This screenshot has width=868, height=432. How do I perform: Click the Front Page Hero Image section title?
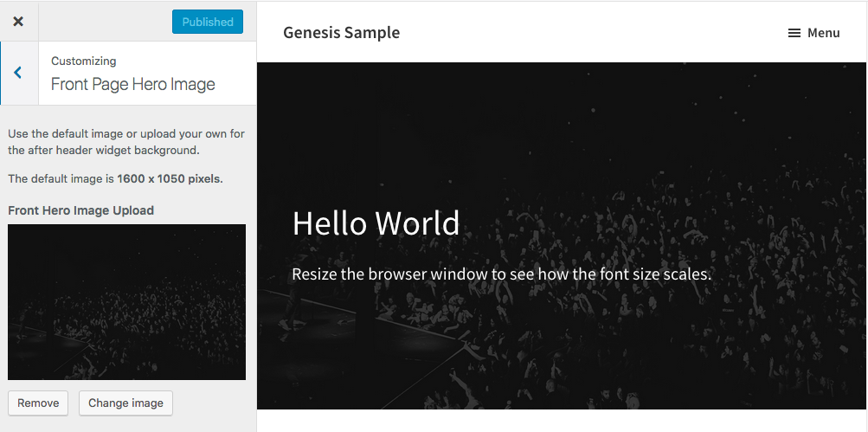point(132,84)
